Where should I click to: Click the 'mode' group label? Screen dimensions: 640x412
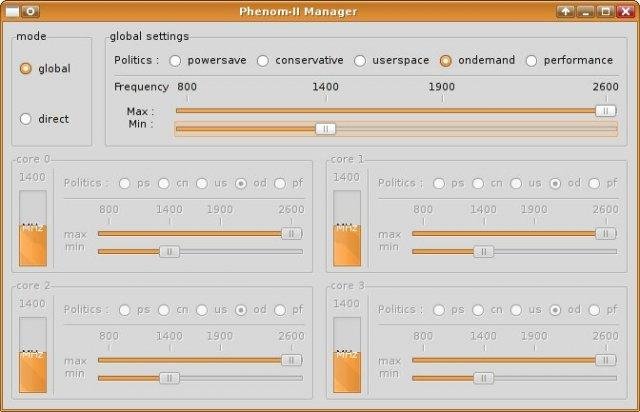coord(31,36)
